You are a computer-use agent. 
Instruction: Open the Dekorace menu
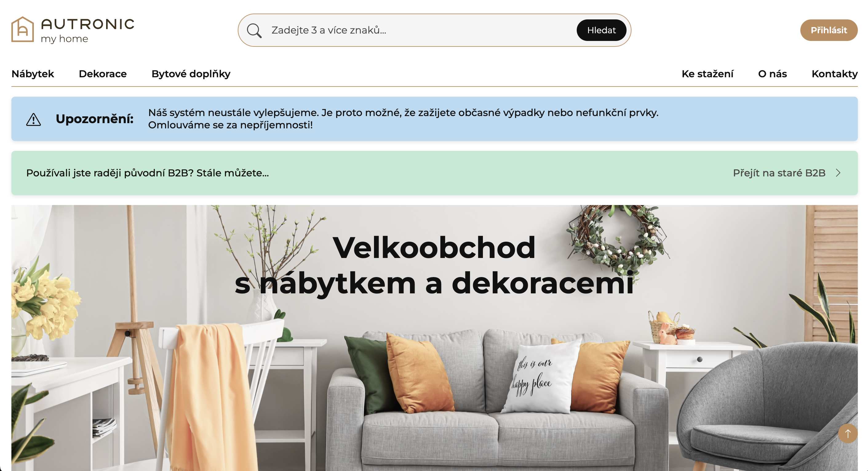click(x=103, y=74)
